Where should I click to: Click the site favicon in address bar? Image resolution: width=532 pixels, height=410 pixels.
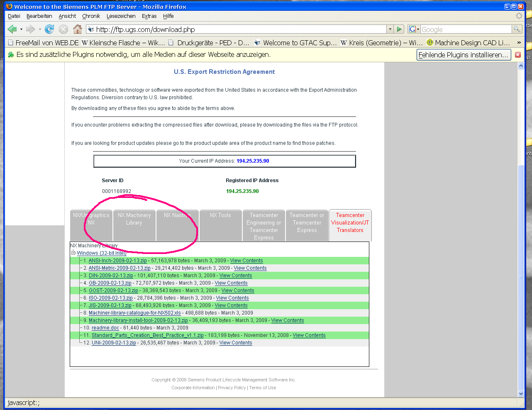[91, 29]
